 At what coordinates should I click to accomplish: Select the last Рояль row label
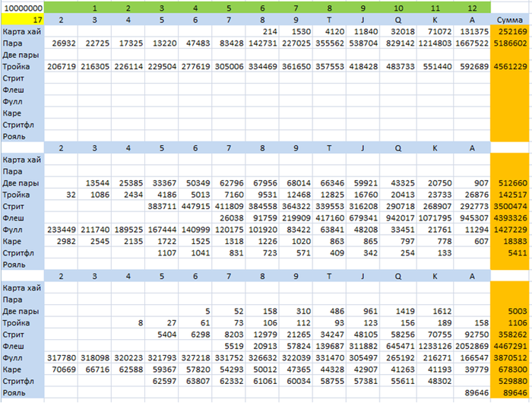[22, 393]
